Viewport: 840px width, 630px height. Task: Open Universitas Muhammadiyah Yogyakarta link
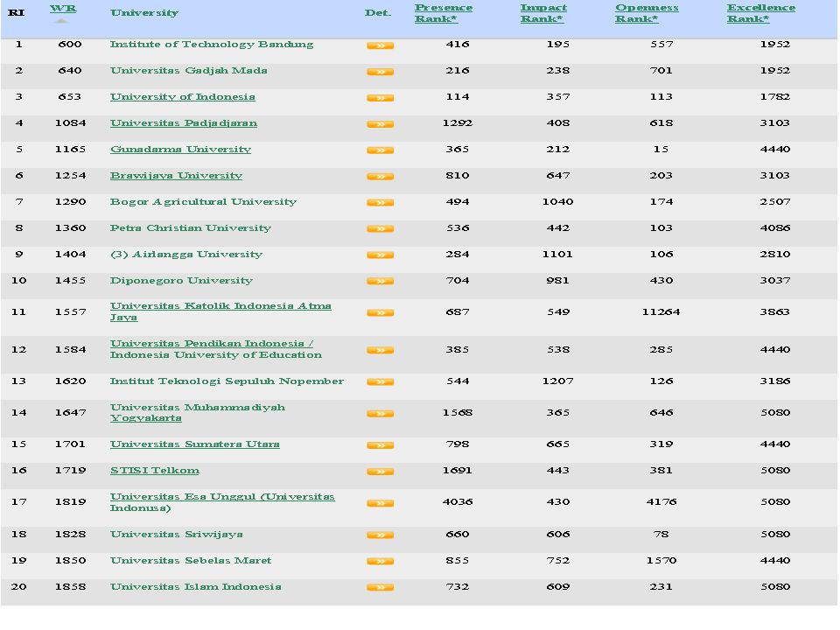[198, 412]
